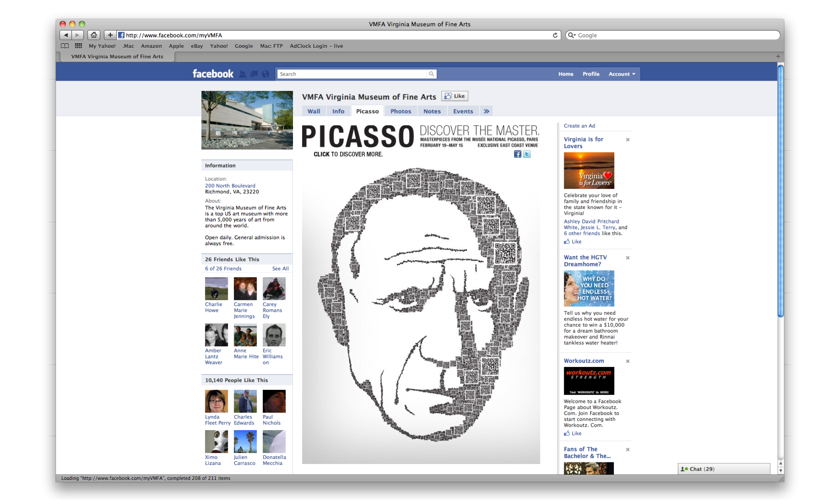Screen dimensions: 840x504
Task: Go to Facebook Home
Action: point(566,74)
